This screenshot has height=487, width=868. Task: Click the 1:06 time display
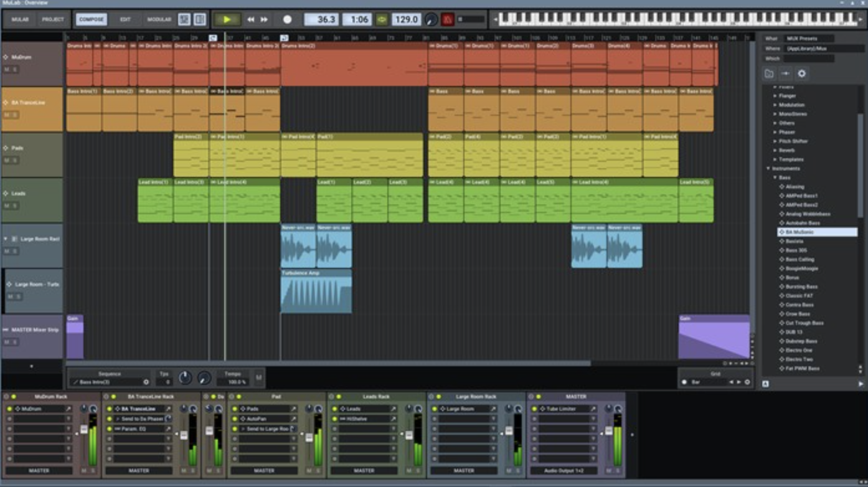359,20
